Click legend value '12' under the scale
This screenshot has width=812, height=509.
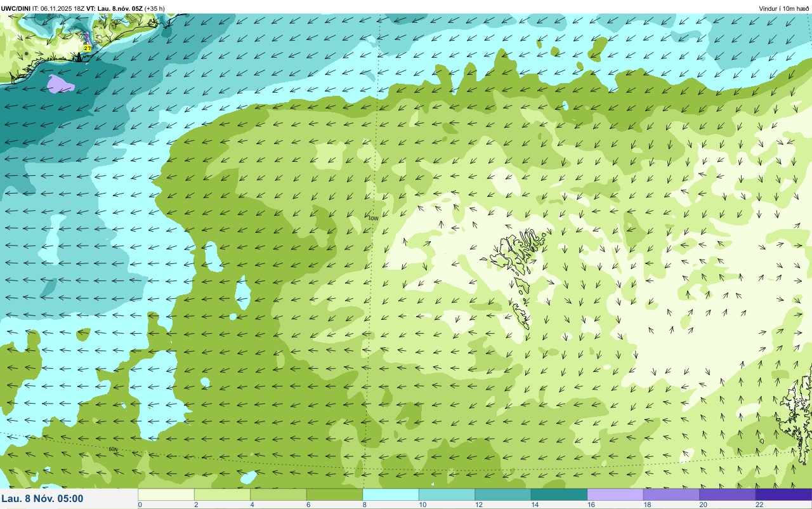click(x=478, y=505)
